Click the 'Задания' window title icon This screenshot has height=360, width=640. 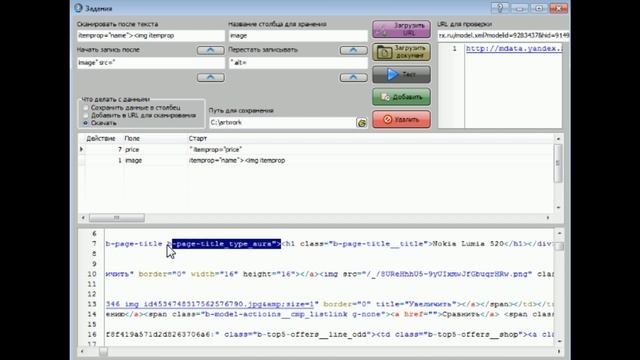78,8
